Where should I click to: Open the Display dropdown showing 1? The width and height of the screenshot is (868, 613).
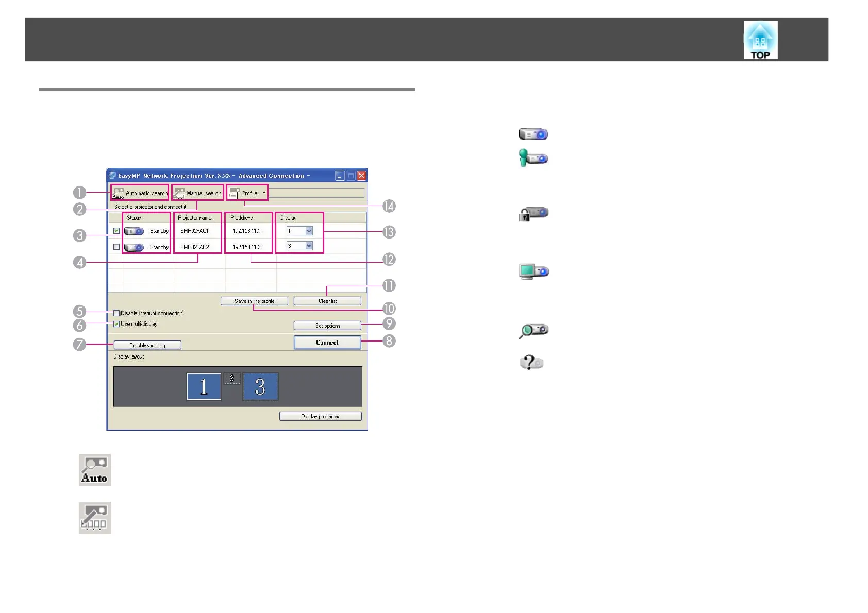[299, 231]
